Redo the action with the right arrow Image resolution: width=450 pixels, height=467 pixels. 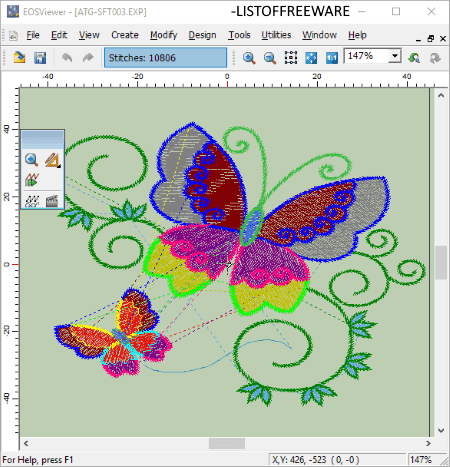click(x=88, y=58)
